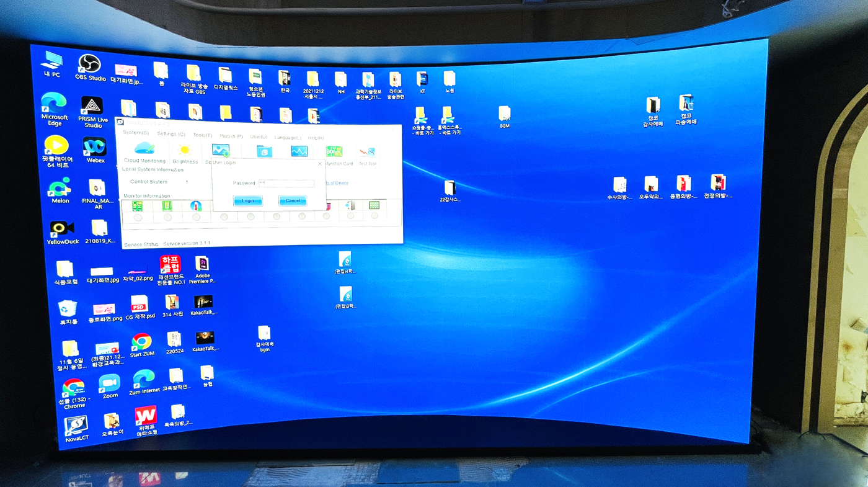Open the Settings (C) menu

click(171, 134)
